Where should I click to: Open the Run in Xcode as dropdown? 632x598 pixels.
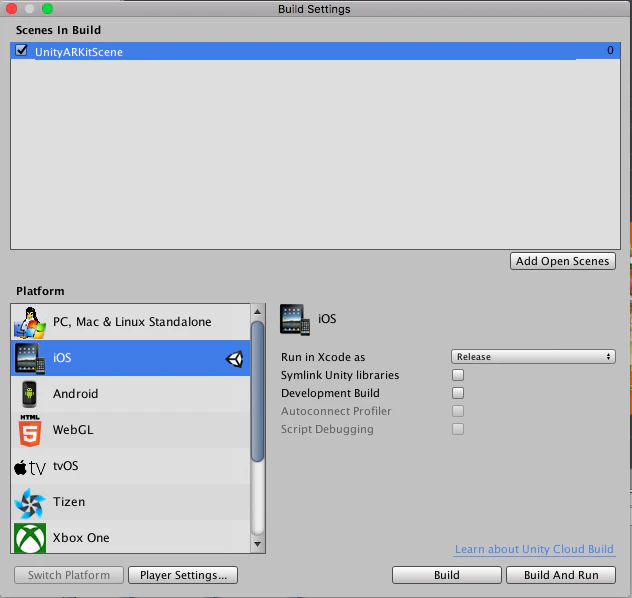(533, 357)
